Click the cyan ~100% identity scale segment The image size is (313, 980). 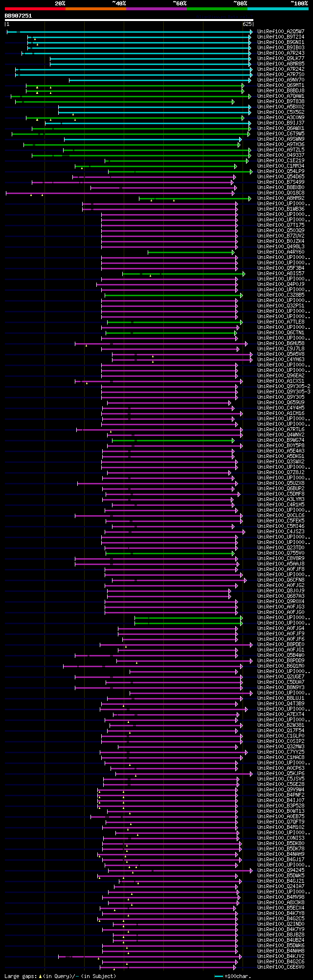coord(278,8)
